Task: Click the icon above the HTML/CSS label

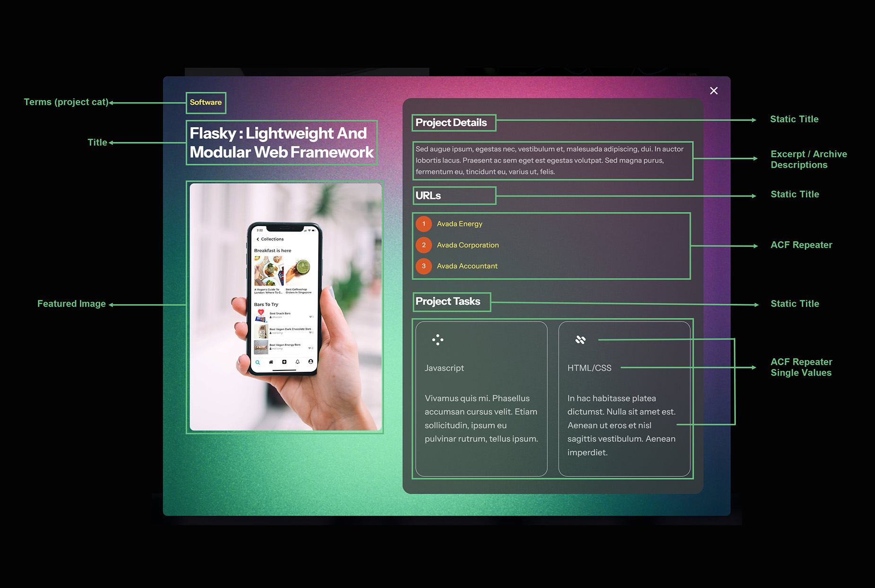Action: (580, 340)
